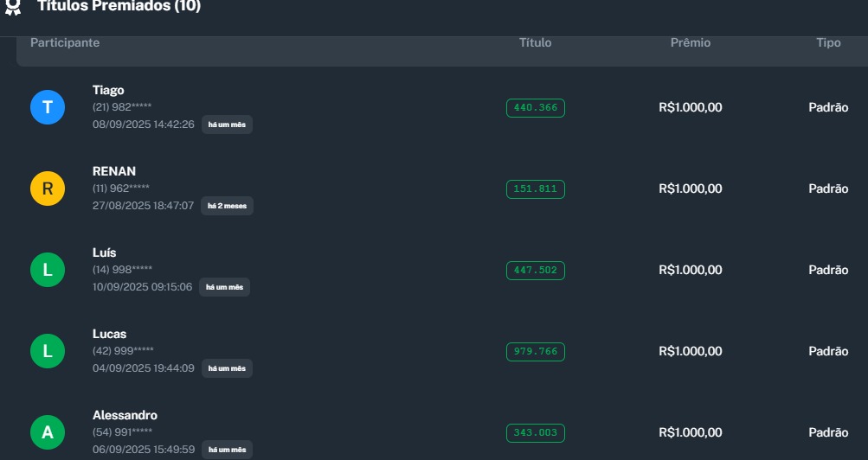The image size is (868, 460).
Task: Click the Título column header
Action: (535, 42)
